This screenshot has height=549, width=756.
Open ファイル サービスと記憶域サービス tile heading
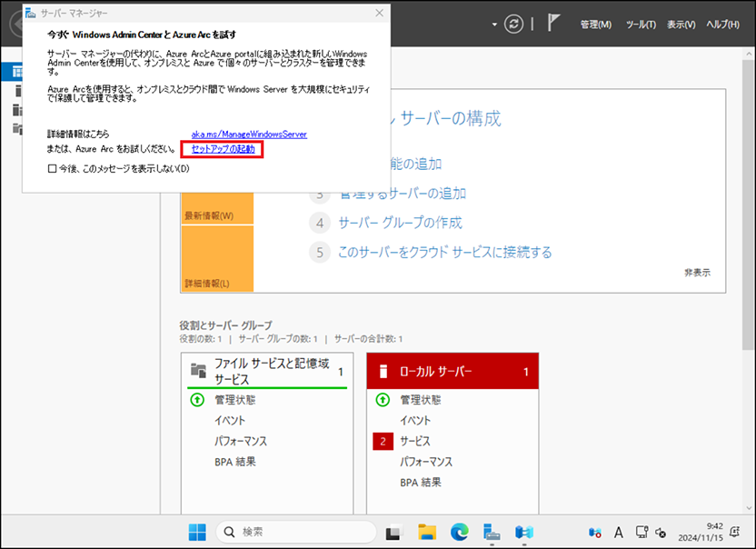point(272,371)
